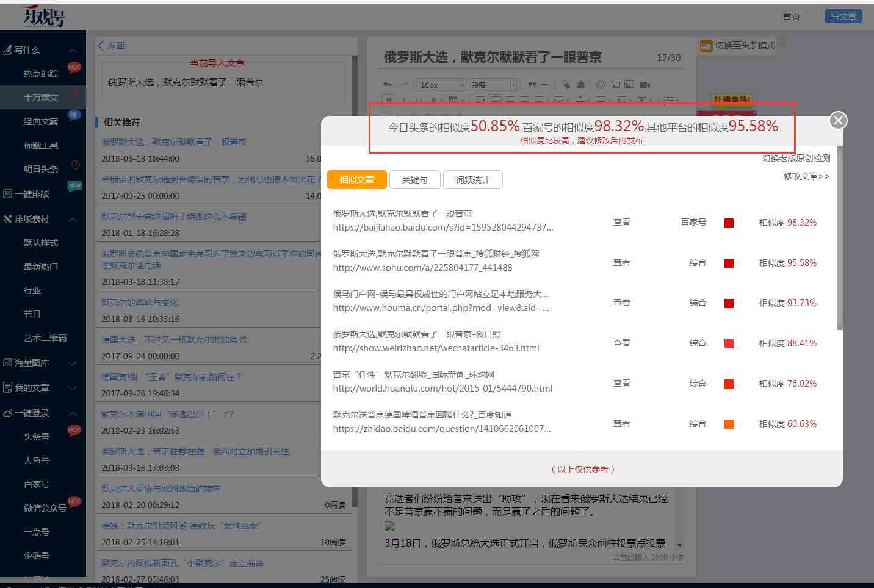This screenshot has width=874, height=588.
Task: Open 微信公众号 under 一键登录
Action: [x=45, y=508]
